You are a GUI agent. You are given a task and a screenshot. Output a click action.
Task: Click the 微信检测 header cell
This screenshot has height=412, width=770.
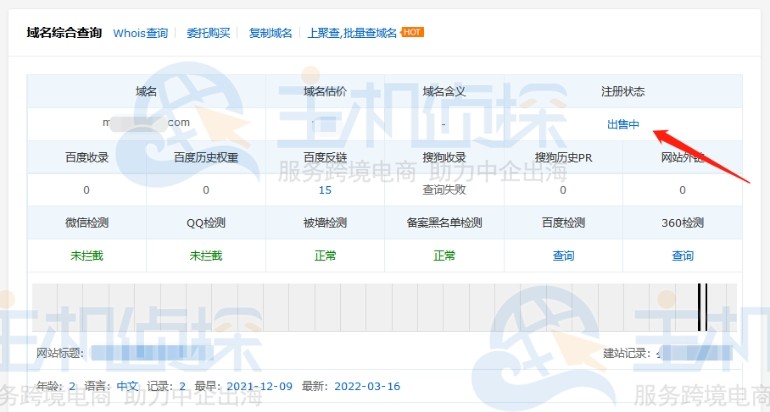coord(87,222)
